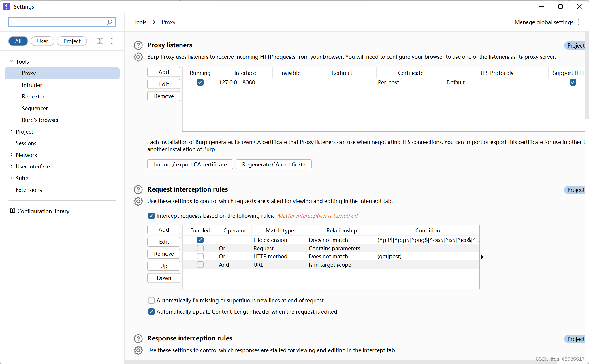Click Regenerate CA certificate

pyautogui.click(x=274, y=164)
